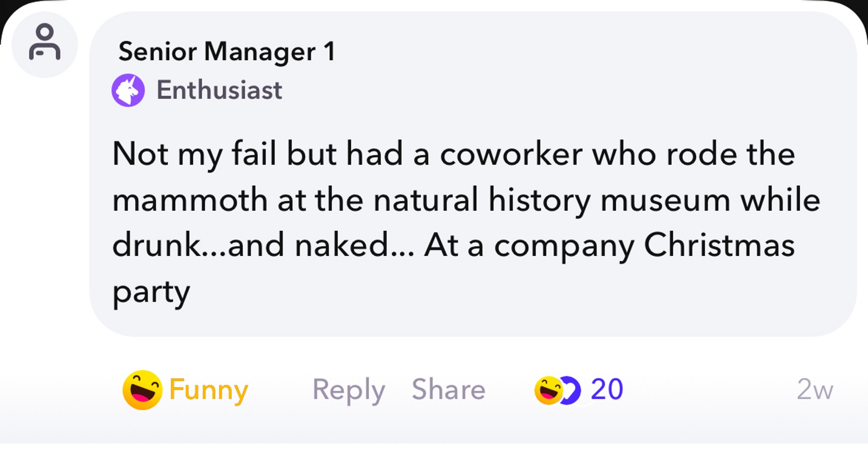
Task: Click the word "mammoth" in the comment
Action: click(189, 200)
